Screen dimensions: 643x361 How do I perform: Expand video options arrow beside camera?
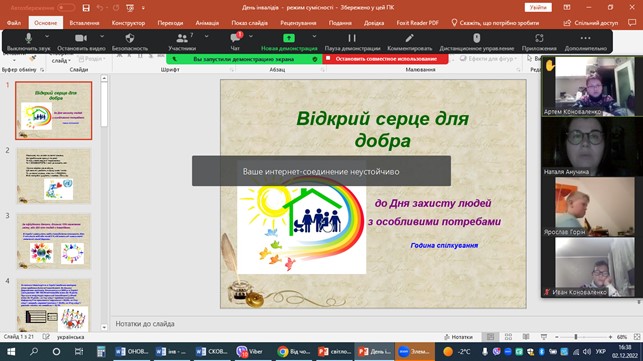102,37
